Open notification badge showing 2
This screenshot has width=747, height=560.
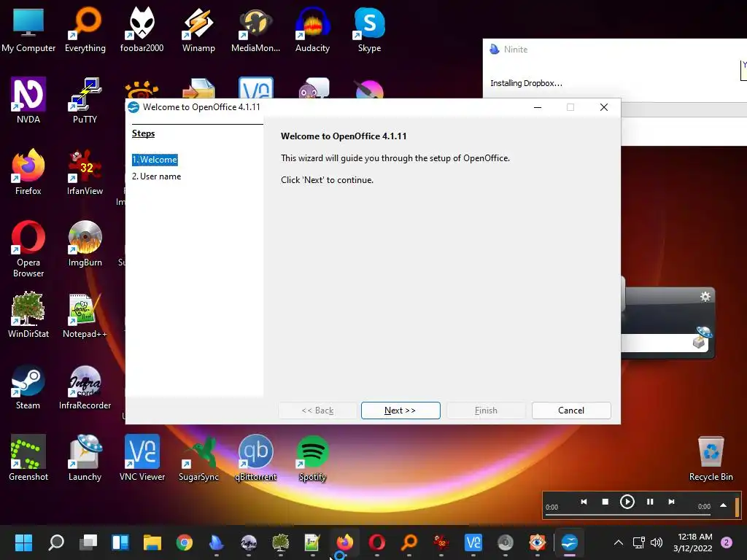(727, 542)
